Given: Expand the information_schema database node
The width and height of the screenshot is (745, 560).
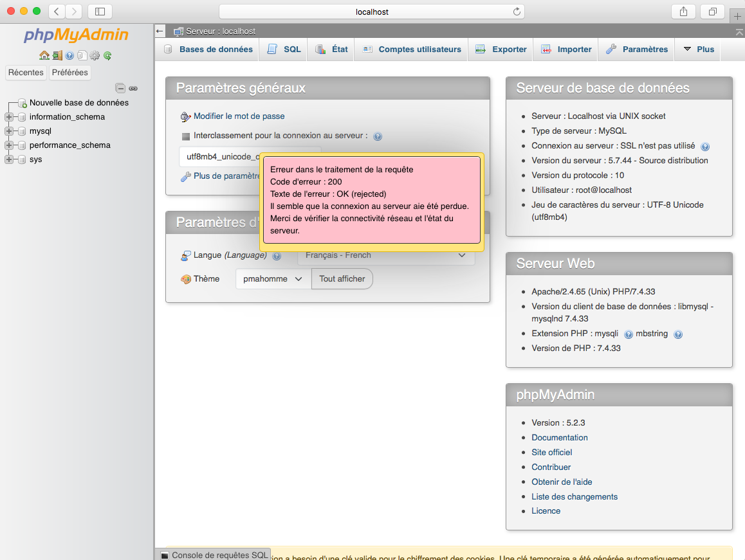Looking at the screenshot, I should pyautogui.click(x=9, y=117).
